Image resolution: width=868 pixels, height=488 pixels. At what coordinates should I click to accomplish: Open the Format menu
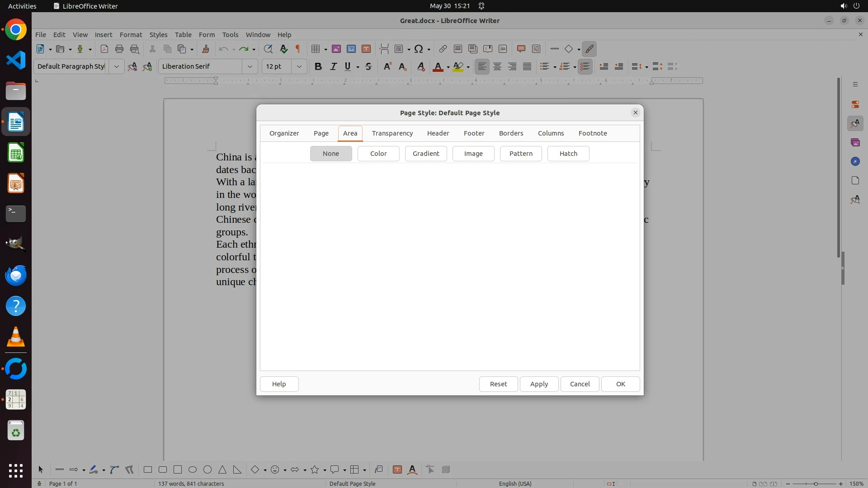click(131, 34)
